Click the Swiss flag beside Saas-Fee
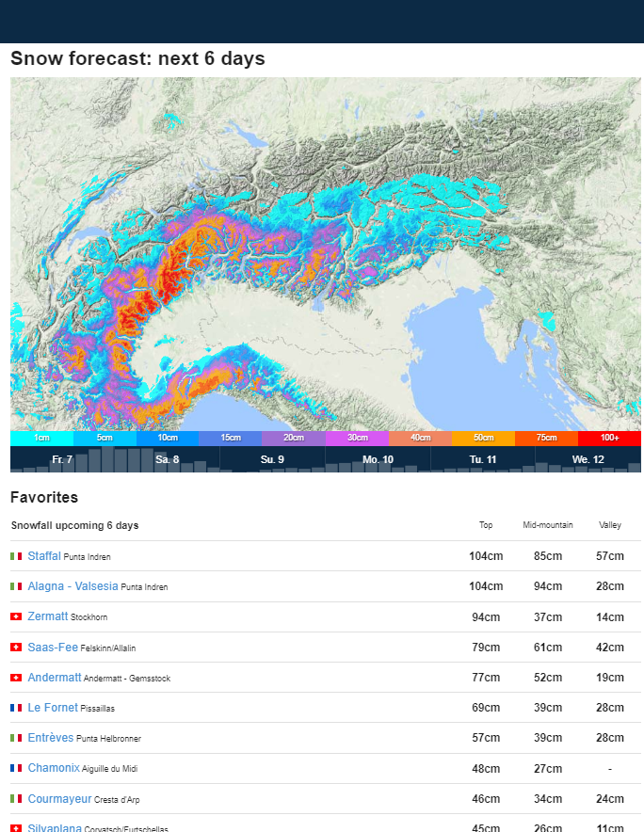644x832 pixels. point(16,648)
